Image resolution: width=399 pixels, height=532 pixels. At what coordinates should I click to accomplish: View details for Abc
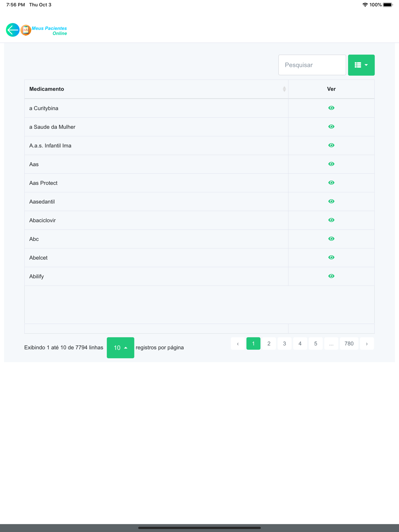pos(331,239)
